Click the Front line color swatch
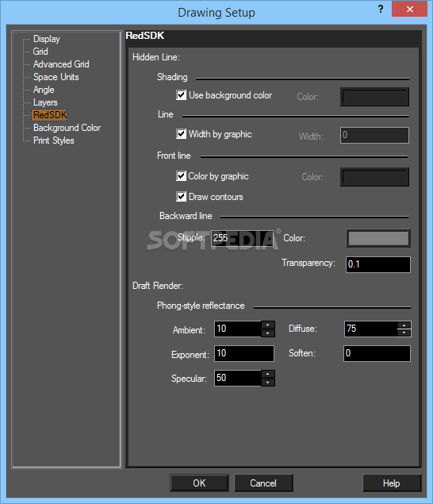The width and height of the screenshot is (433, 504). coord(374,177)
